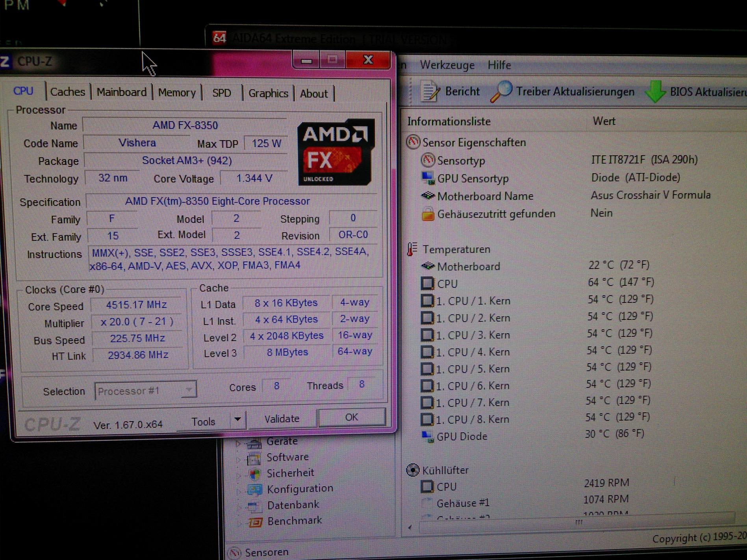Select the CPU tab in CPU-Z
Viewport: 747px width, 560px height.
(x=23, y=91)
